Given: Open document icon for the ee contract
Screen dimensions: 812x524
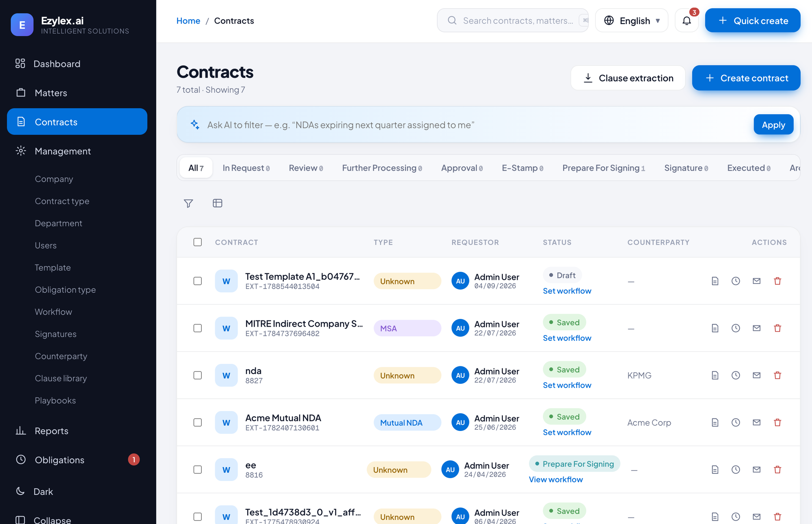Looking at the screenshot, I should click(715, 470).
